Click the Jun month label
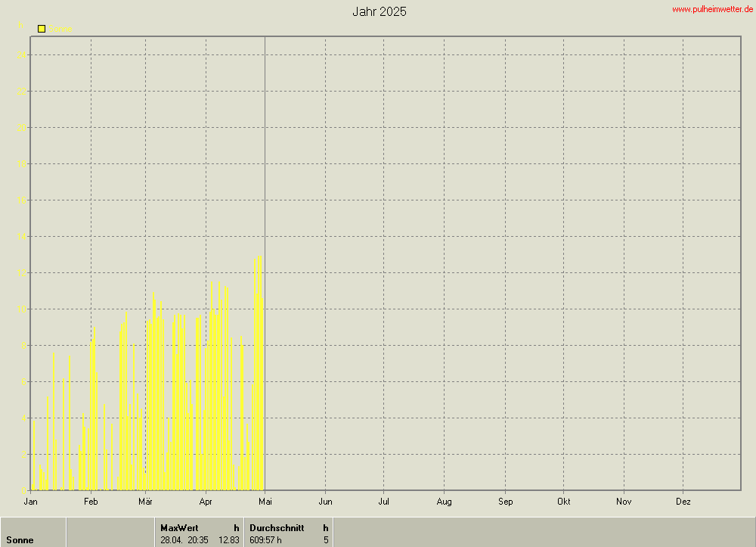The image size is (756, 547). [x=325, y=502]
